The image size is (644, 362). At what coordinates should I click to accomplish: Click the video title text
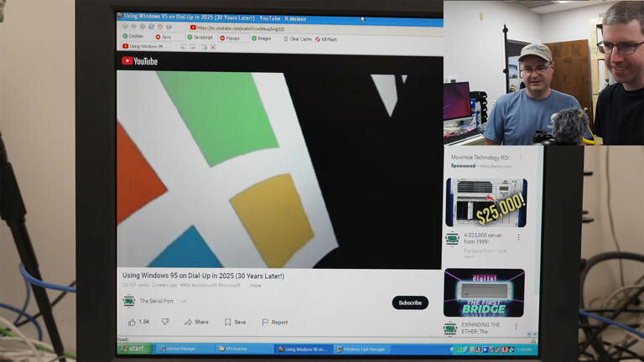[x=203, y=276]
